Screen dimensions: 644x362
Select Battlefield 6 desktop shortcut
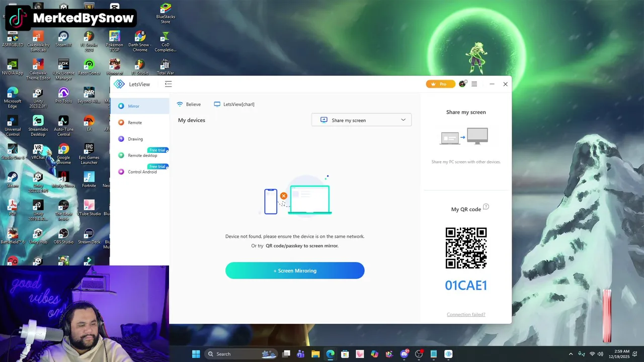click(13, 236)
